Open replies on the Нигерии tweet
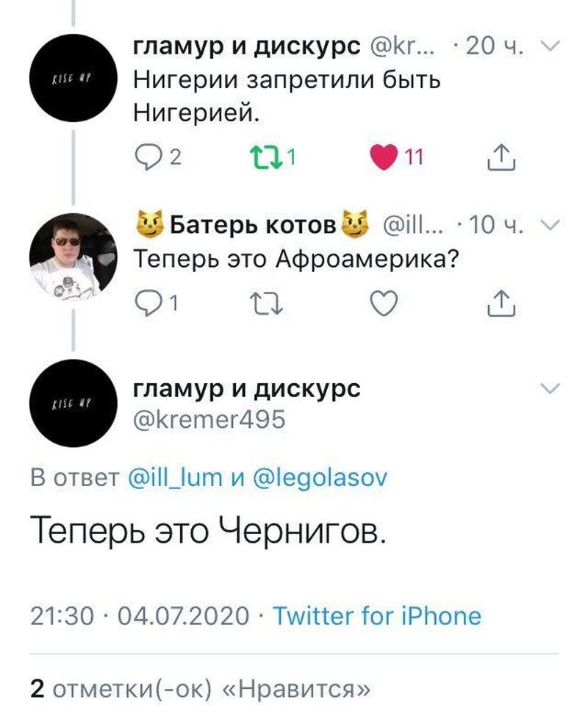This screenshot has height=714, width=588. click(x=157, y=157)
